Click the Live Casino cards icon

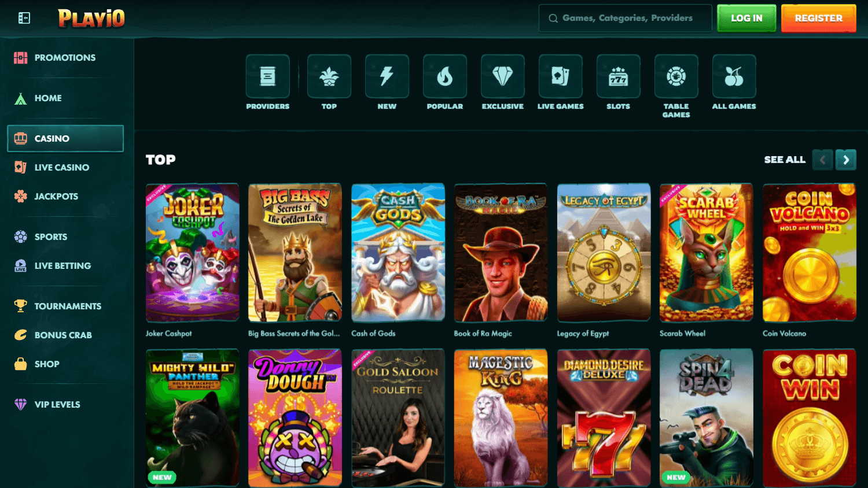pos(21,168)
